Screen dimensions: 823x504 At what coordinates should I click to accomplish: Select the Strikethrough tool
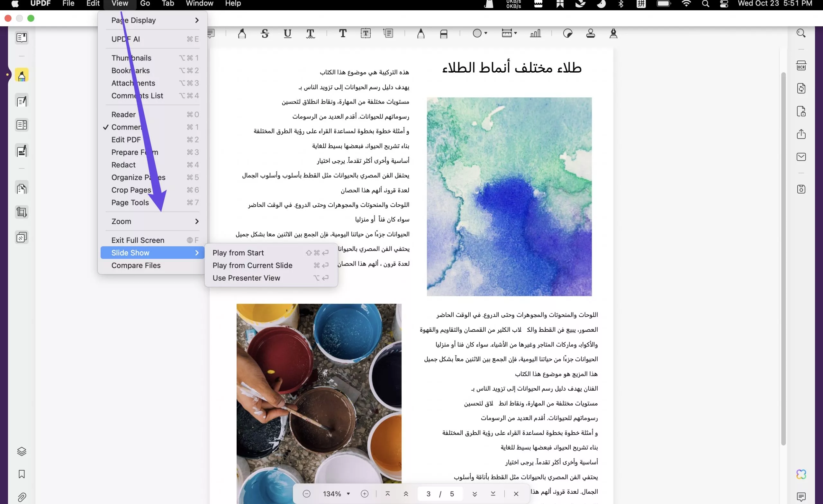click(x=265, y=33)
